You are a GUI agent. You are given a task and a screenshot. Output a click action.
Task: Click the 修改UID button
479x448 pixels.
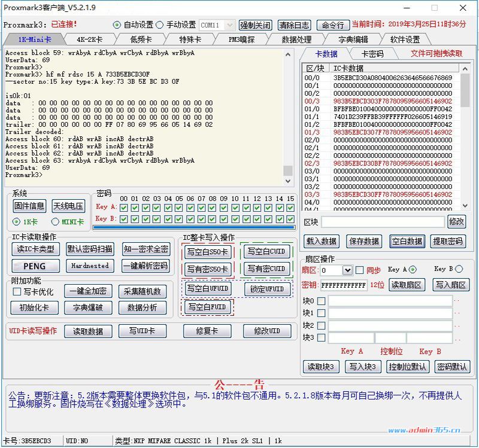(267, 331)
